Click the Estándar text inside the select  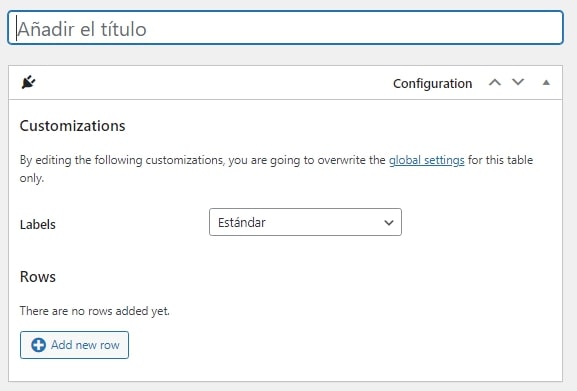tap(242, 223)
